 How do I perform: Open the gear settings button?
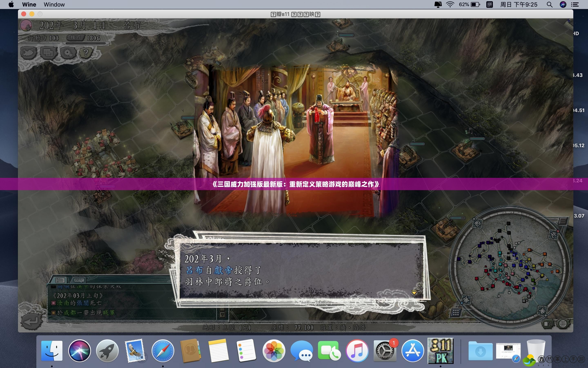coord(68,52)
